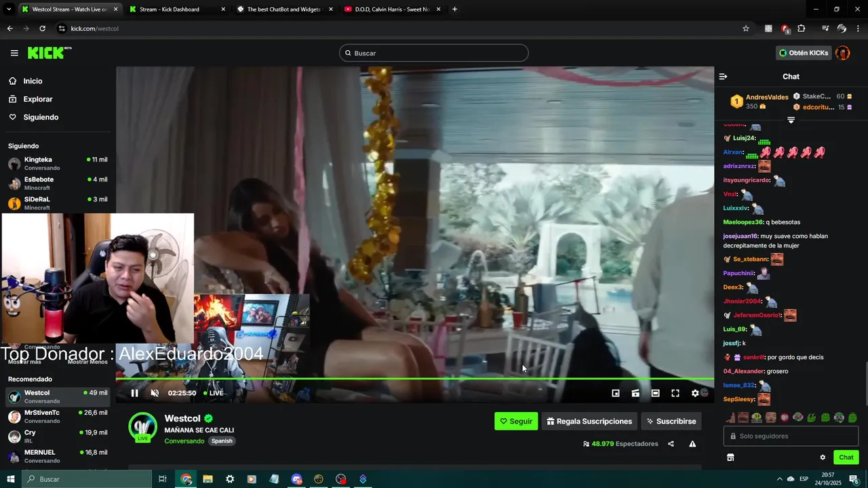Image resolution: width=868 pixels, height=488 pixels.
Task: Open Kingteka followed channel
Action: [x=58, y=163]
